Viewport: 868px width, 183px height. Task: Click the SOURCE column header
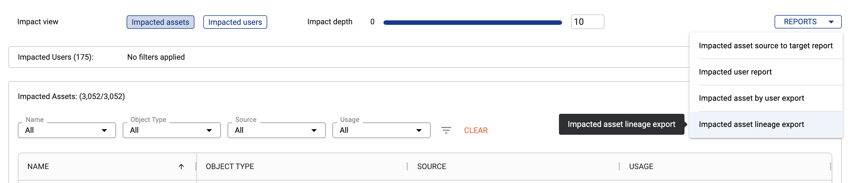coord(431,167)
